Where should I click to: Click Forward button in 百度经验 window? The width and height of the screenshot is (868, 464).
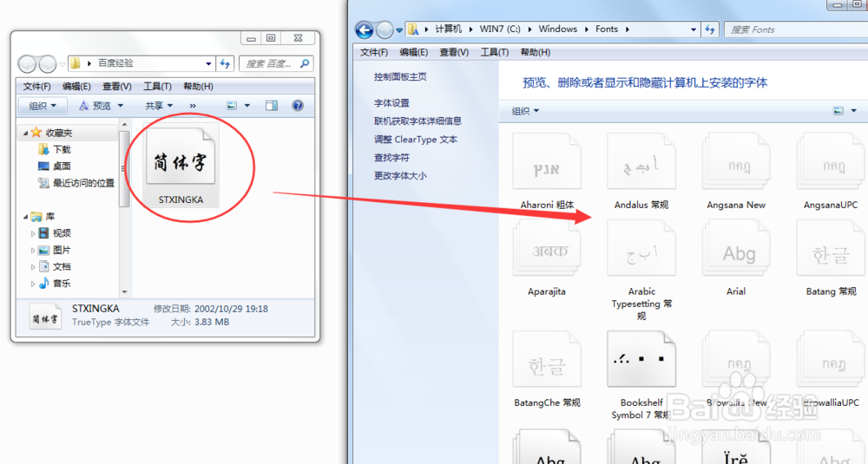coord(48,64)
